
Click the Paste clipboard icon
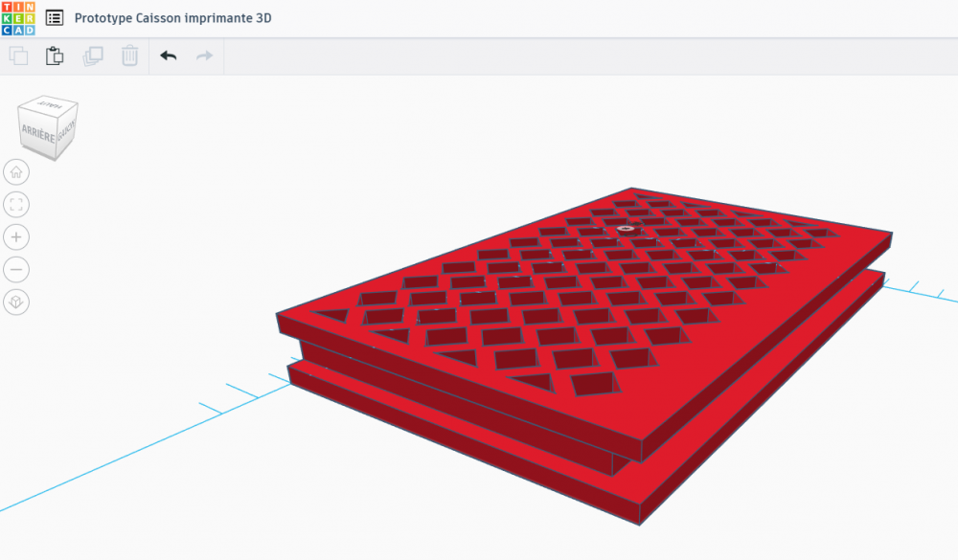[55, 56]
